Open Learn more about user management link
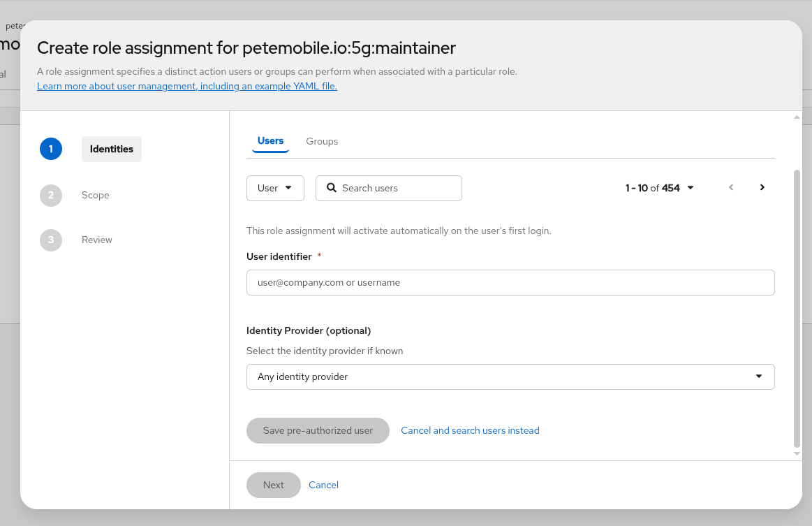The width and height of the screenshot is (812, 526). click(x=187, y=86)
